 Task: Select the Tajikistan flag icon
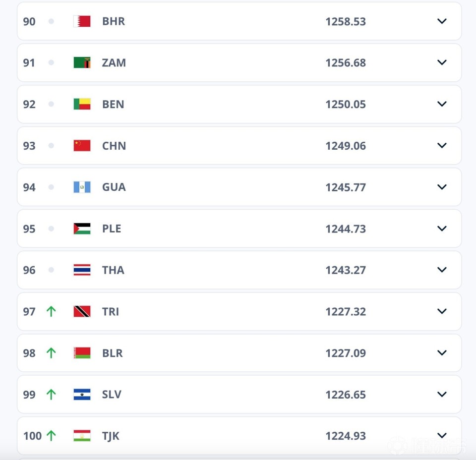tap(82, 436)
